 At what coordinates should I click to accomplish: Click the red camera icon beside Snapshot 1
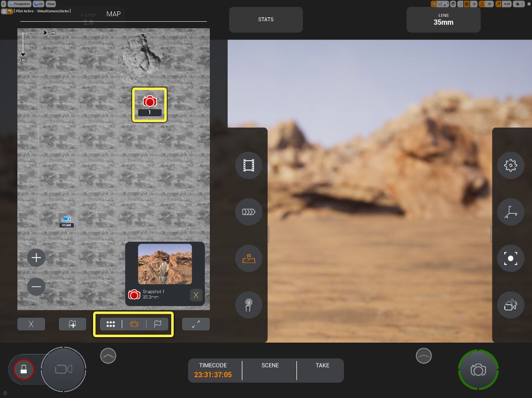click(x=134, y=294)
